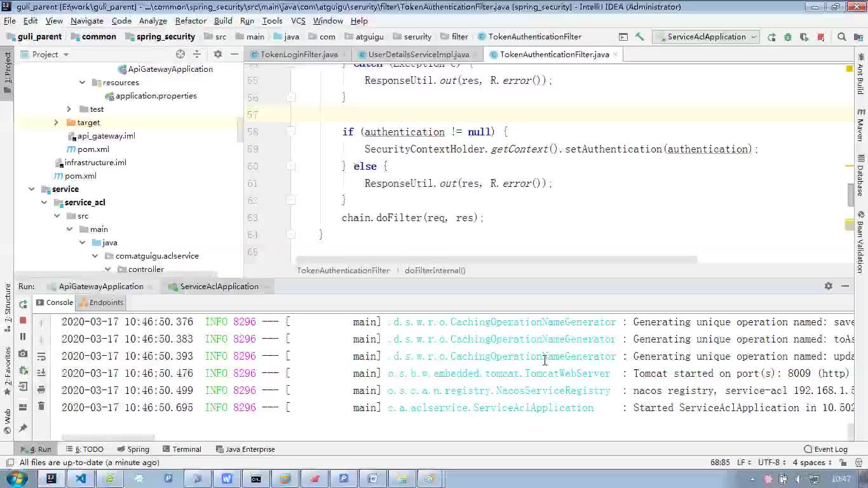The width and height of the screenshot is (868, 488).
Task: Click the Rerun icon in Run panel
Action: point(23,304)
